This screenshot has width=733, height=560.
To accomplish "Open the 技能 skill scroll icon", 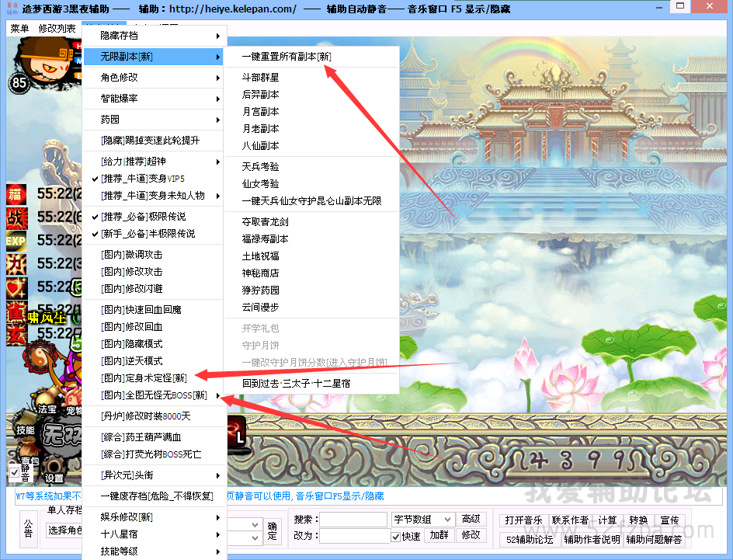I will click(x=24, y=428).
